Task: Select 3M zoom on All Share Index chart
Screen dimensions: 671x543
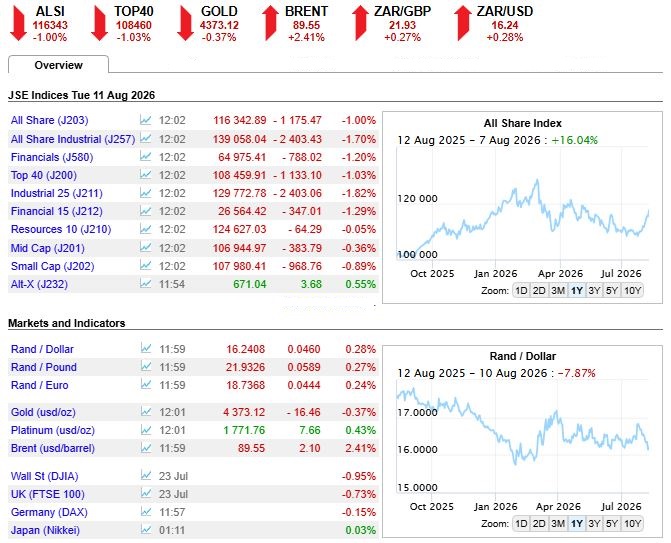Action: coord(558,291)
